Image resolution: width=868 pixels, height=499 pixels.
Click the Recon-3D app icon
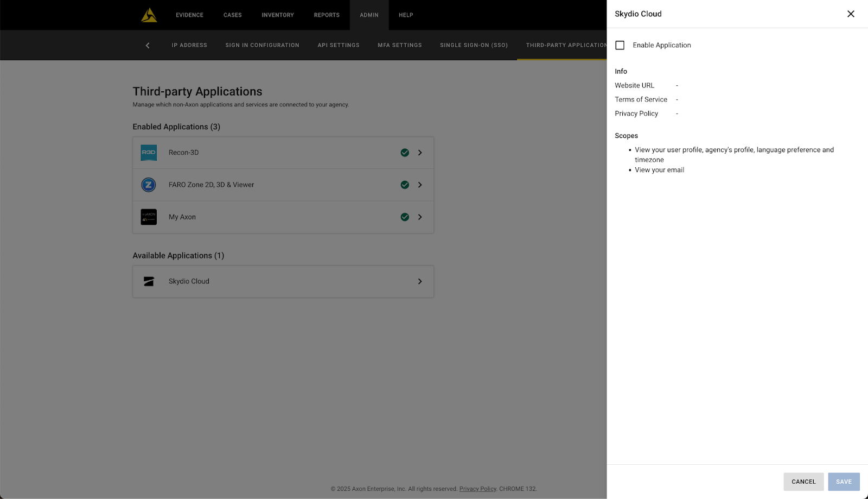(x=149, y=153)
